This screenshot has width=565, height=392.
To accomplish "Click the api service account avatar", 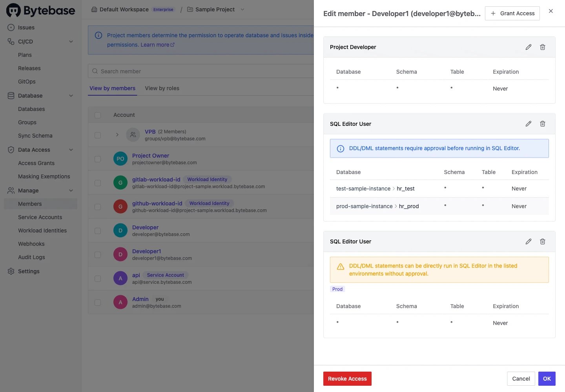I will point(120,278).
